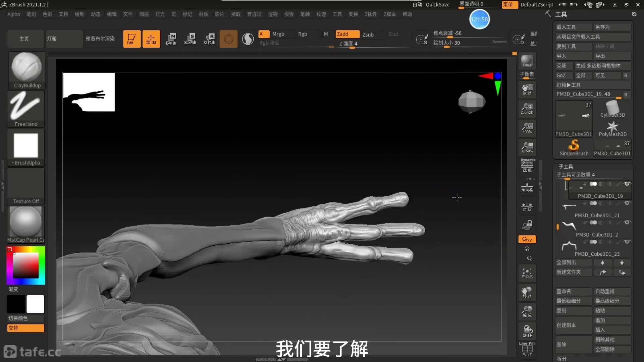Click the Zoom2D icon
This screenshot has height=362, width=644.
(527, 109)
